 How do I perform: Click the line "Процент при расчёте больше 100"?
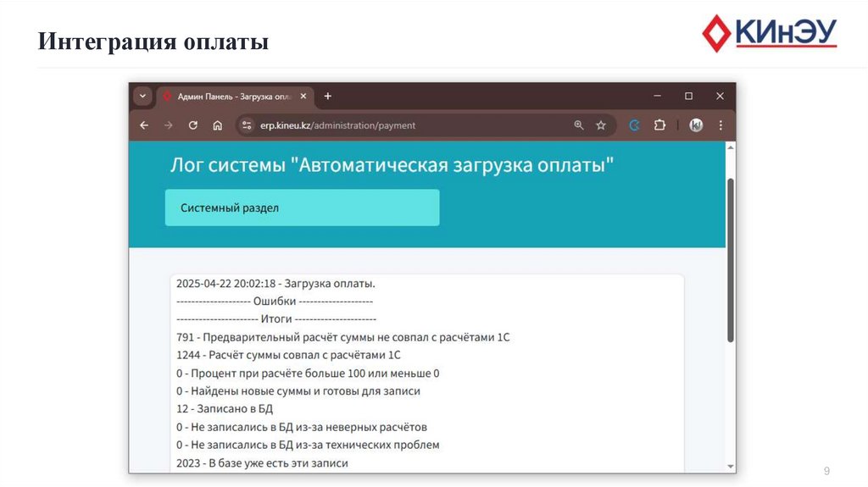tap(308, 373)
